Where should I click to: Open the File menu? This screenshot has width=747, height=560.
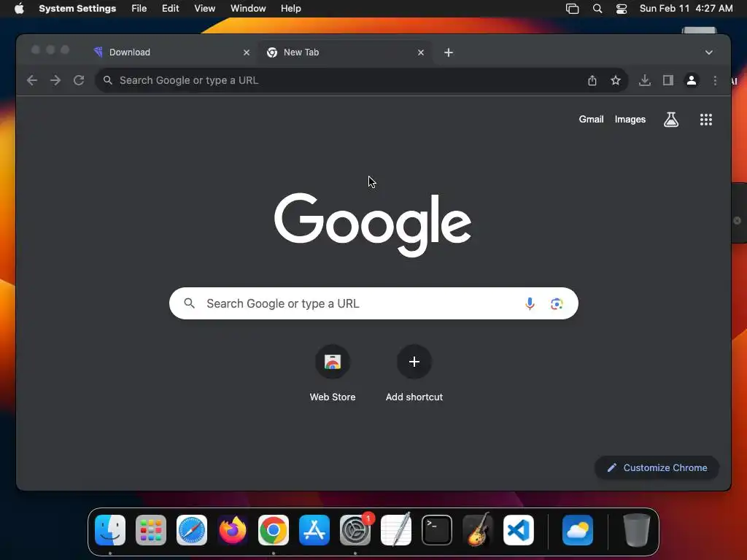139,9
